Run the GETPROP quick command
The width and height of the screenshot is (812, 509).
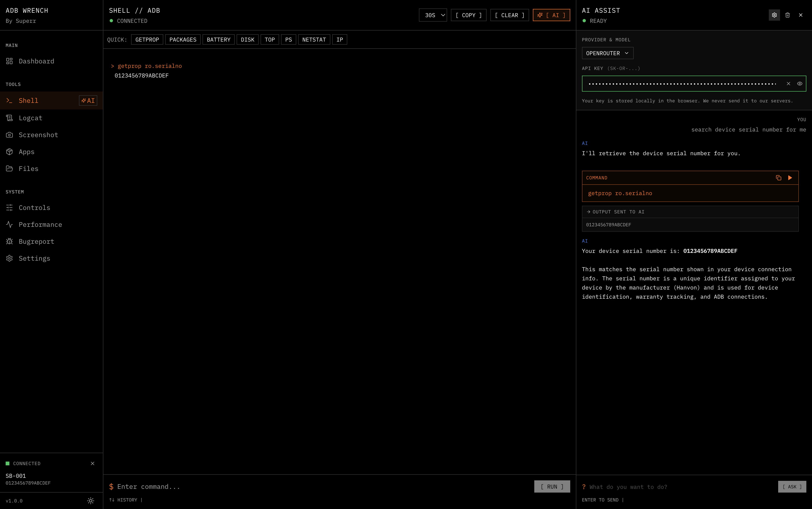pyautogui.click(x=147, y=39)
